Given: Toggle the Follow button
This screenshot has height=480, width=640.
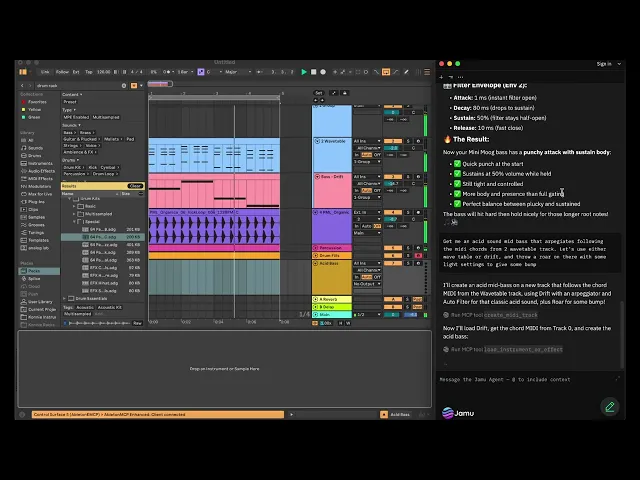Looking at the screenshot, I should [62, 72].
